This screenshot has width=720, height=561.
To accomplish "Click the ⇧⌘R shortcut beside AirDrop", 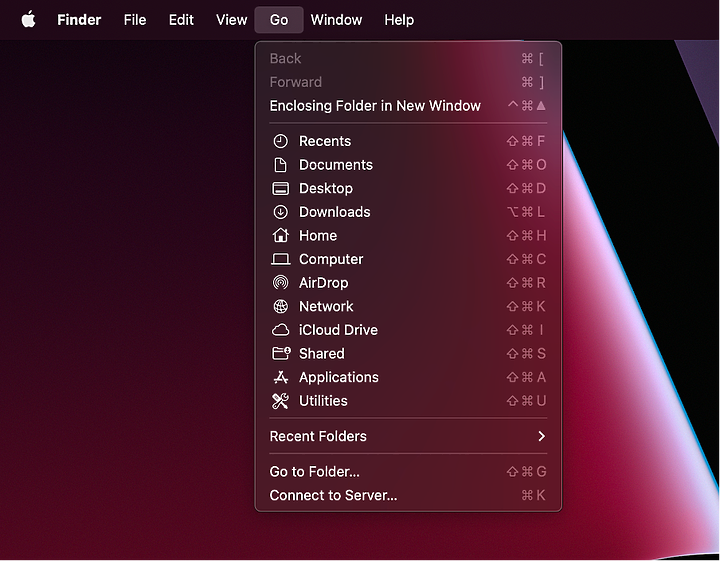I will point(526,283).
